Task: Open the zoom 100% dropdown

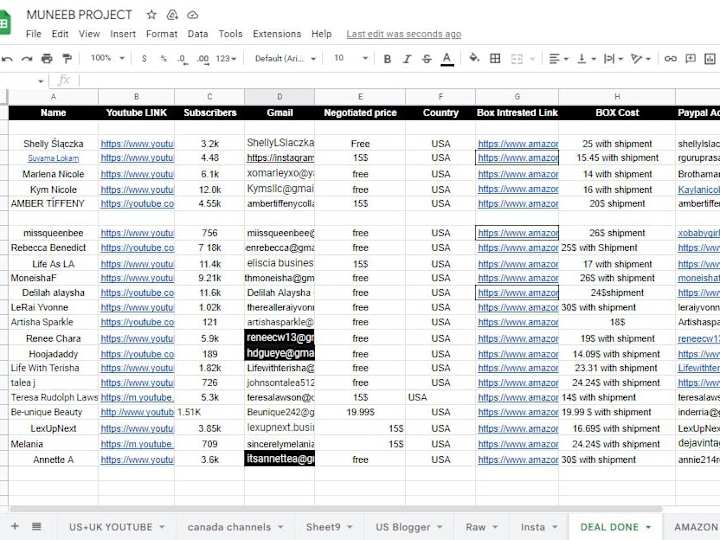Action: (107, 58)
